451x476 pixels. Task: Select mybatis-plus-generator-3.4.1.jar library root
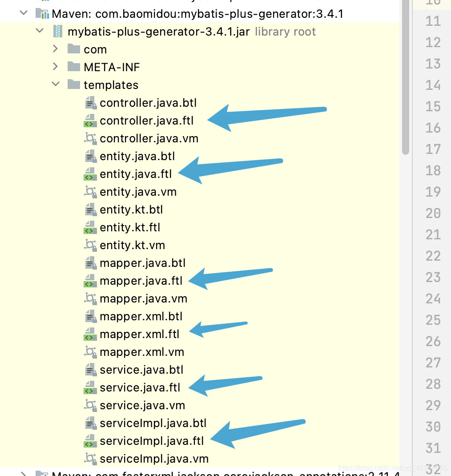point(158,32)
